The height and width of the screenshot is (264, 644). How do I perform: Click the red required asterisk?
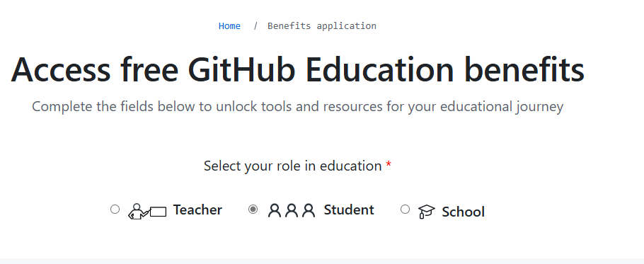tap(389, 165)
